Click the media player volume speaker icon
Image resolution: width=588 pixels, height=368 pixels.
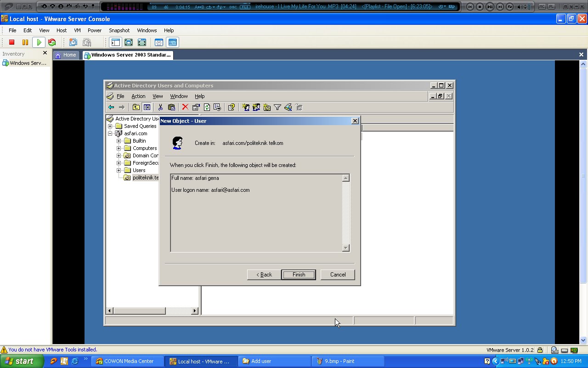point(520,6)
